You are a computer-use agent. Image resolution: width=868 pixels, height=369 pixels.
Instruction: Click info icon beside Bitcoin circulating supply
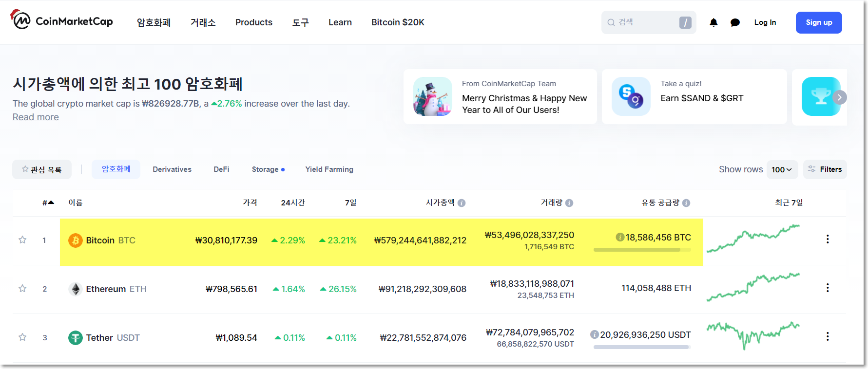(x=620, y=237)
